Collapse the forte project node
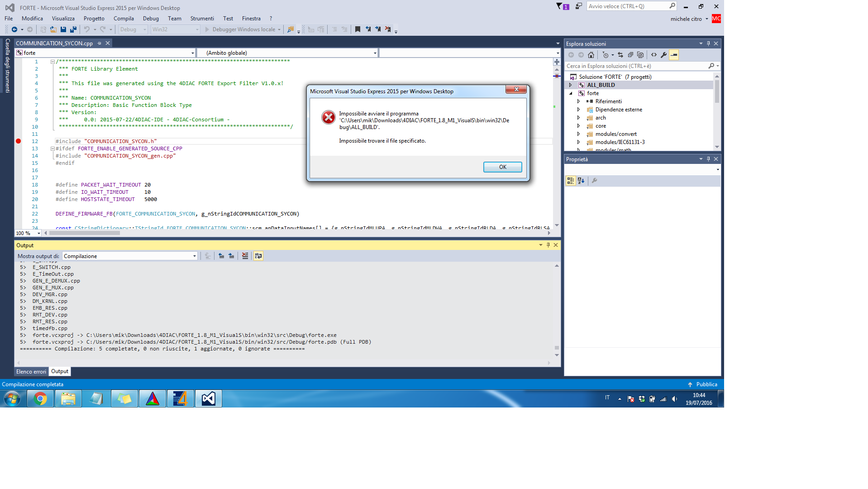 pyautogui.click(x=571, y=93)
